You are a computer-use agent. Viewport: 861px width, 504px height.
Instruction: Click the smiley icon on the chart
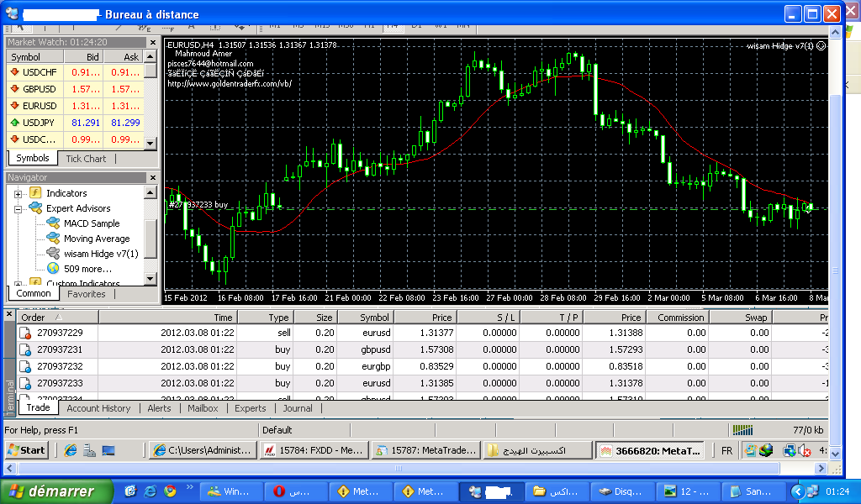(821, 46)
